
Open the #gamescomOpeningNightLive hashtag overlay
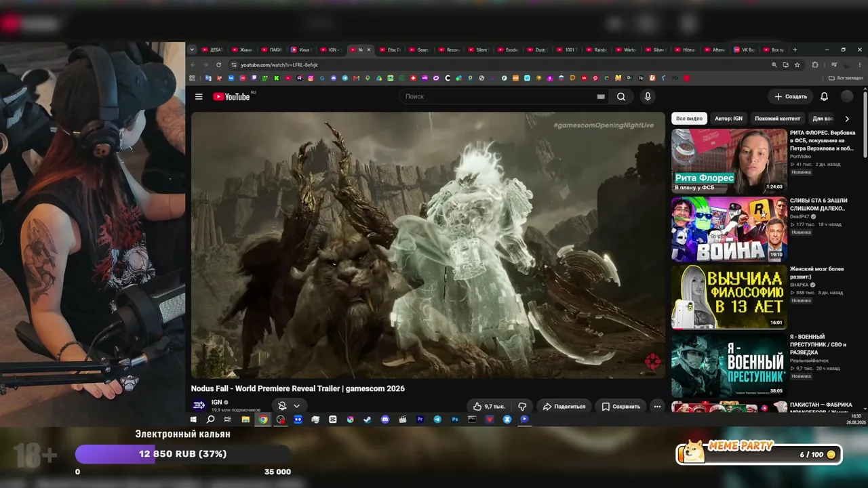click(604, 125)
